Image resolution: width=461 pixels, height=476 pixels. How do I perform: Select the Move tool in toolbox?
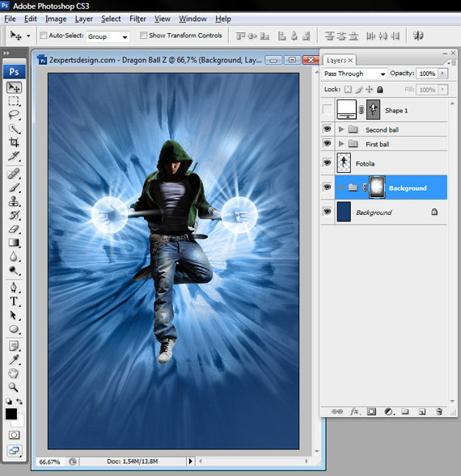pyautogui.click(x=14, y=88)
